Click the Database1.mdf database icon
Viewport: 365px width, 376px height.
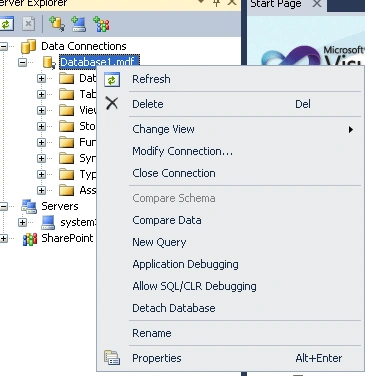pyautogui.click(x=49, y=63)
